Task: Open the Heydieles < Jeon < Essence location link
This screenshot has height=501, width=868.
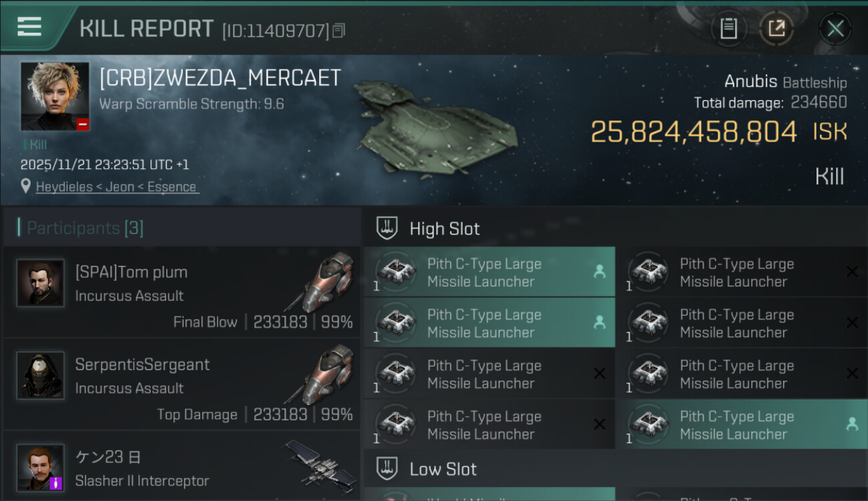Action: [117, 187]
